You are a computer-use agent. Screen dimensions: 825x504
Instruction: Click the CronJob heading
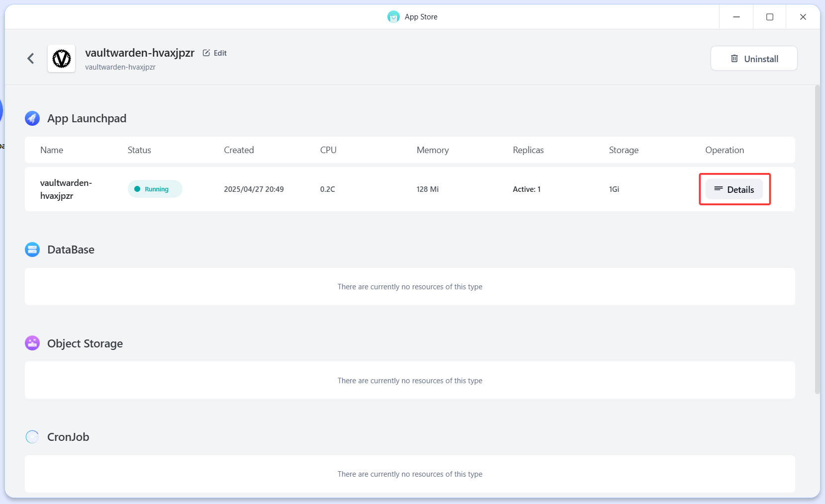(x=68, y=437)
